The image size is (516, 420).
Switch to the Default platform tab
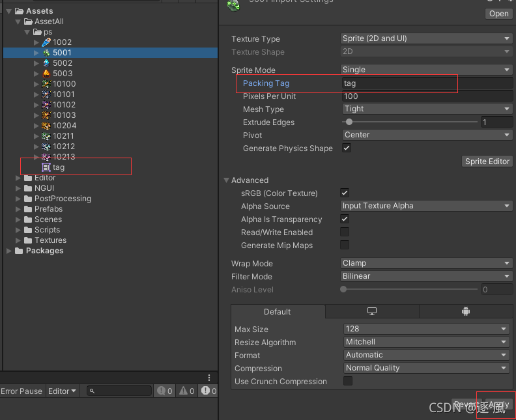(x=278, y=311)
